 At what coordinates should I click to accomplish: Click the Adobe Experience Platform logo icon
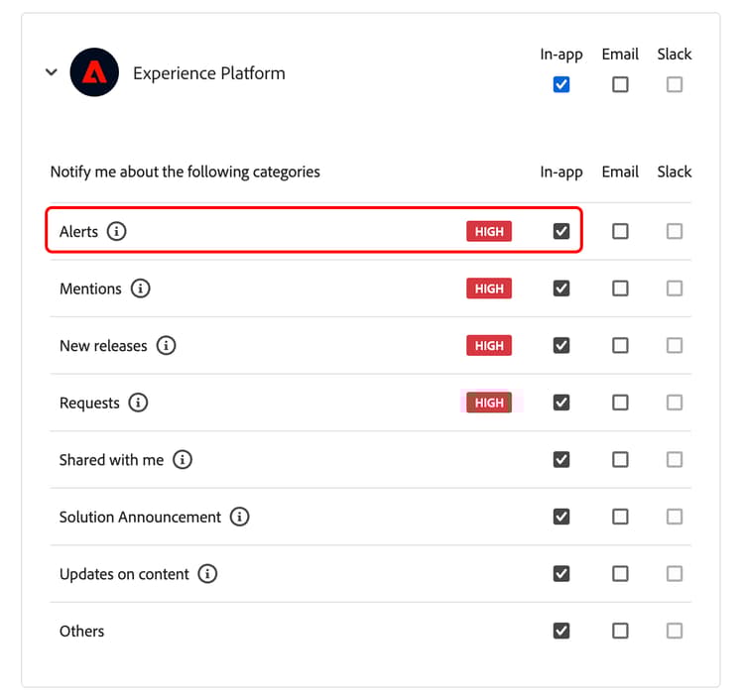94,72
